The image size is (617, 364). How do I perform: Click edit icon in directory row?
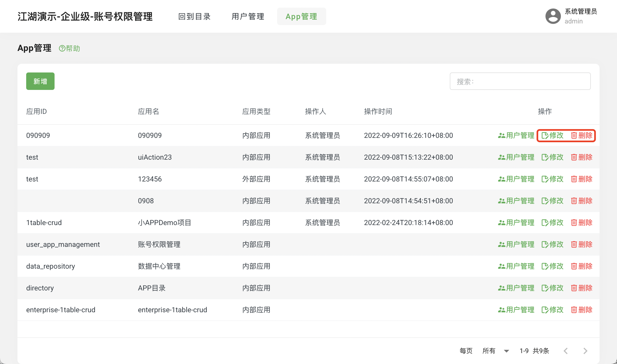545,288
